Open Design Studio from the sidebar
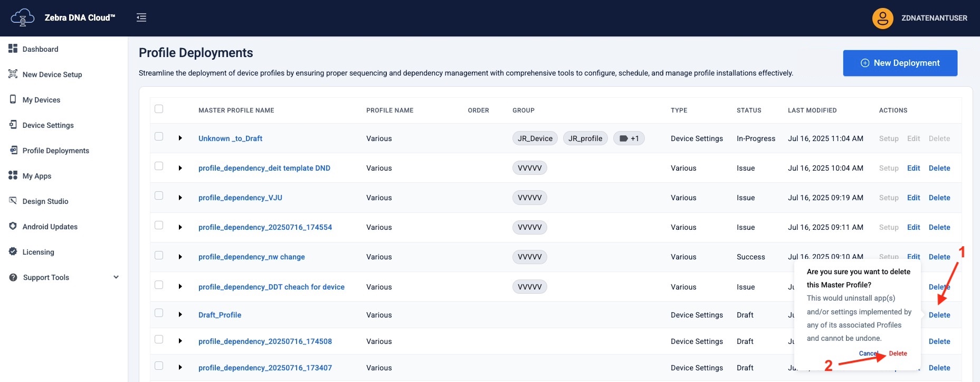 pyautogui.click(x=45, y=201)
